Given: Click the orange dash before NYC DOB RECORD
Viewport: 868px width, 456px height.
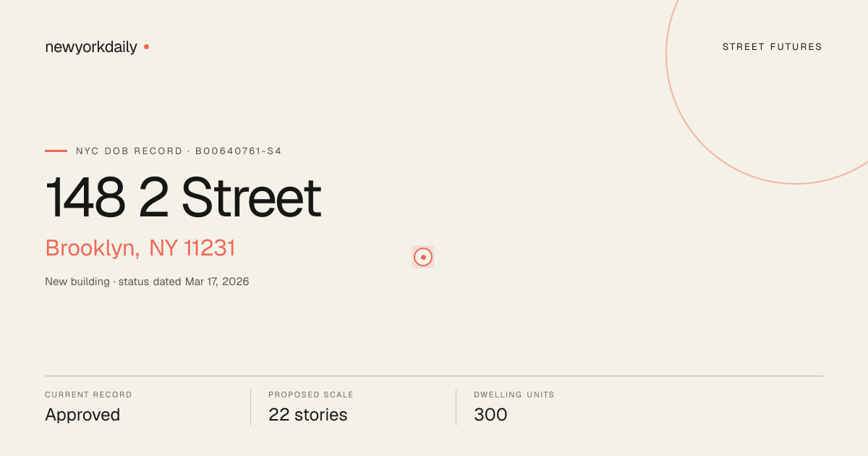Looking at the screenshot, I should coord(56,151).
